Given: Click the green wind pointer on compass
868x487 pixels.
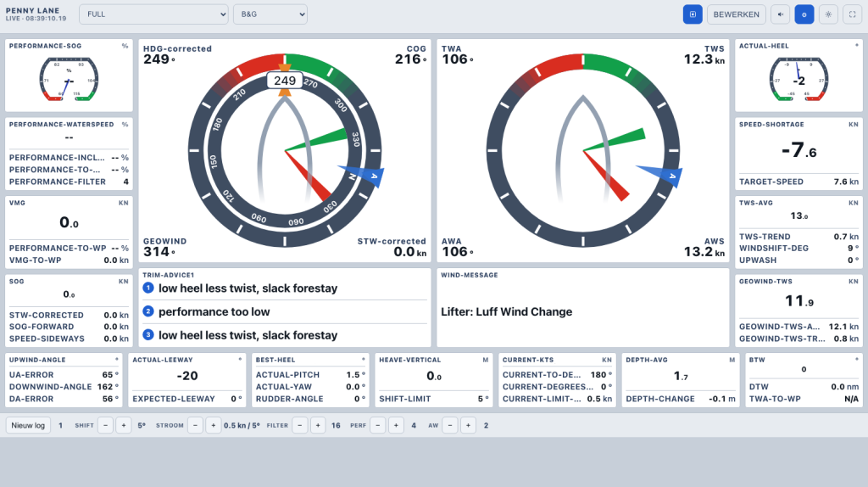Looking at the screenshot, I should [x=317, y=140].
